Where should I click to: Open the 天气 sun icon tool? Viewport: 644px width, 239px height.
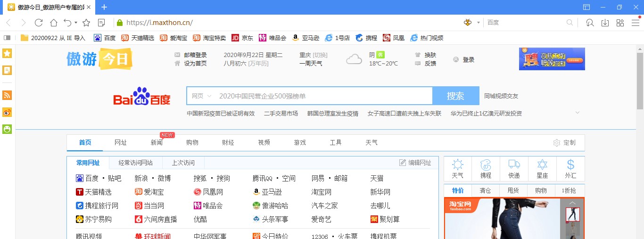coord(457,169)
